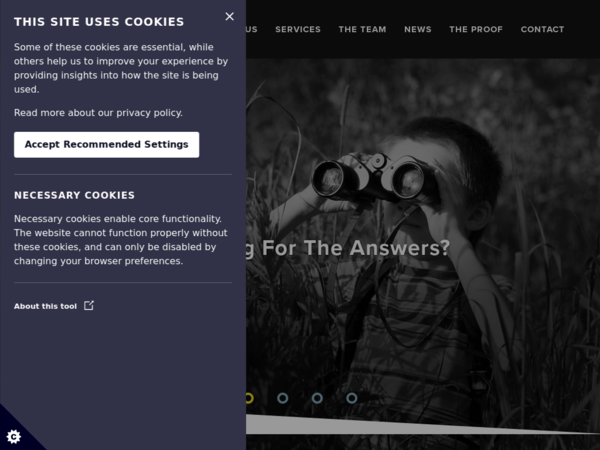600x450 pixels.
Task: Click the external-link icon beside About this tool
Action: click(89, 305)
